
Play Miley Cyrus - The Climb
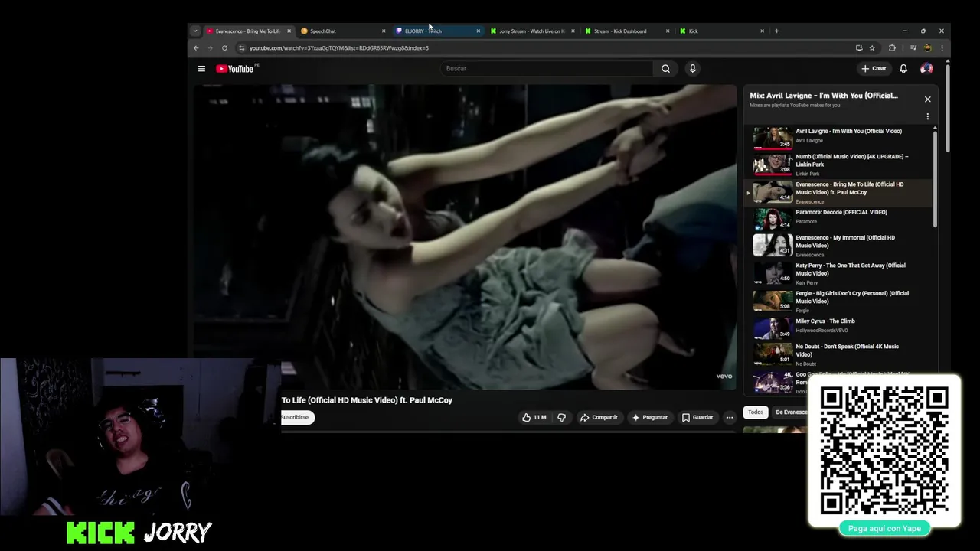click(x=839, y=327)
